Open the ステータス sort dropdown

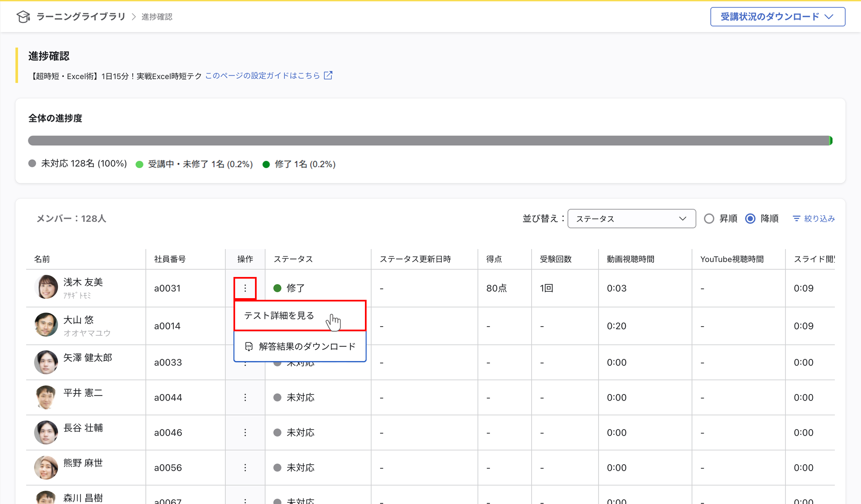pos(631,218)
